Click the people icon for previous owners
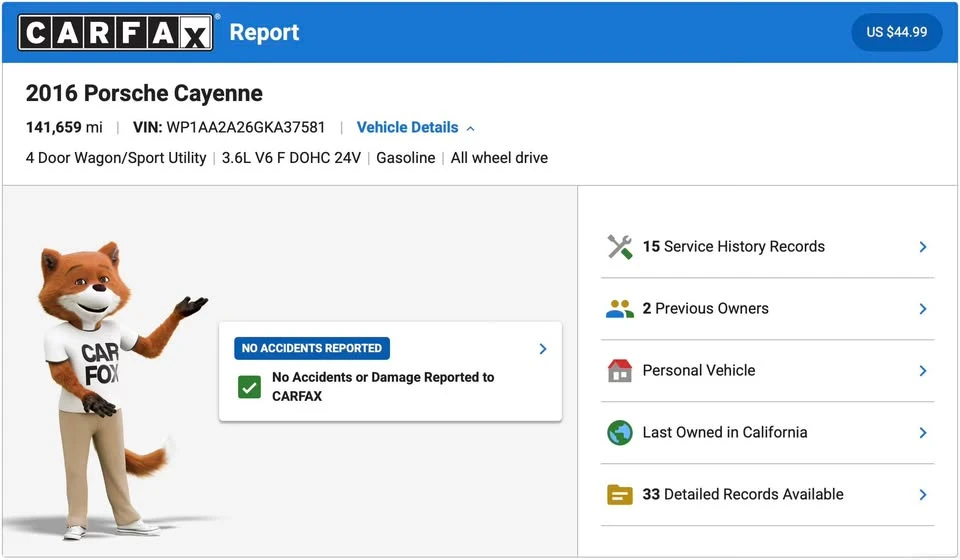The width and height of the screenshot is (960, 560). [x=620, y=308]
